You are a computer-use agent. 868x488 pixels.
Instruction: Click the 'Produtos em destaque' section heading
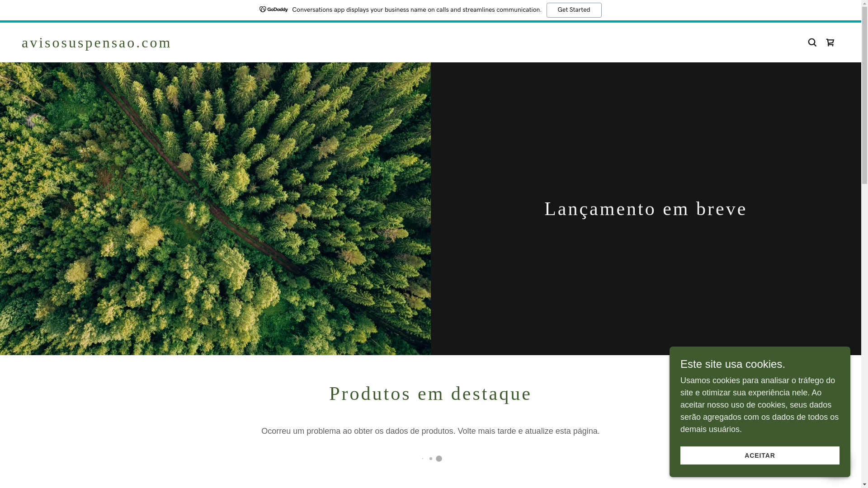(x=430, y=394)
